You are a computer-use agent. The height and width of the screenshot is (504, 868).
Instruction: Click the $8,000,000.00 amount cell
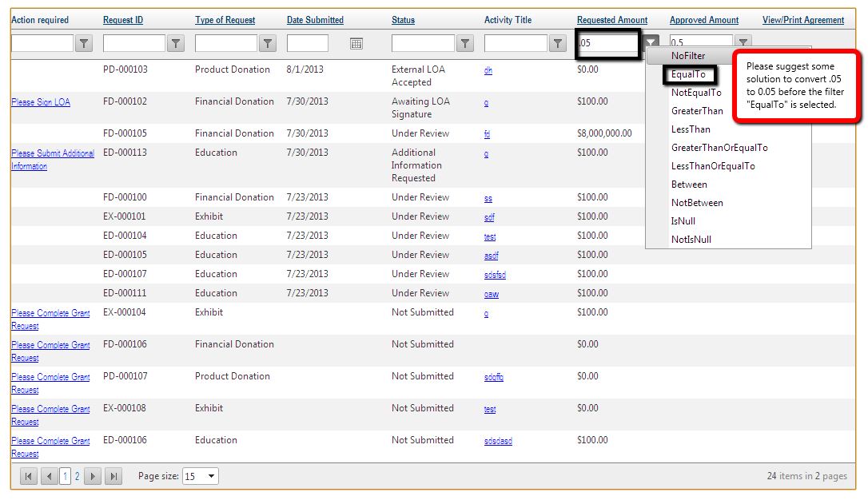tap(604, 133)
